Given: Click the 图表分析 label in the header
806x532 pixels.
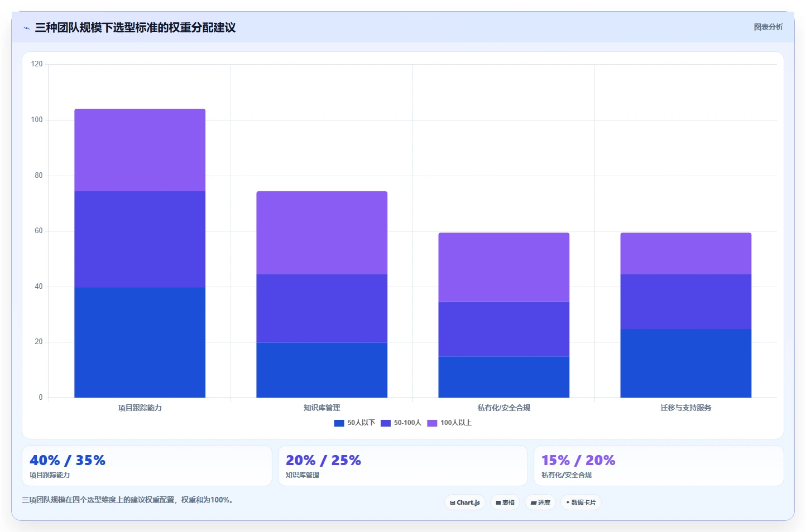Looking at the screenshot, I should click(x=768, y=27).
